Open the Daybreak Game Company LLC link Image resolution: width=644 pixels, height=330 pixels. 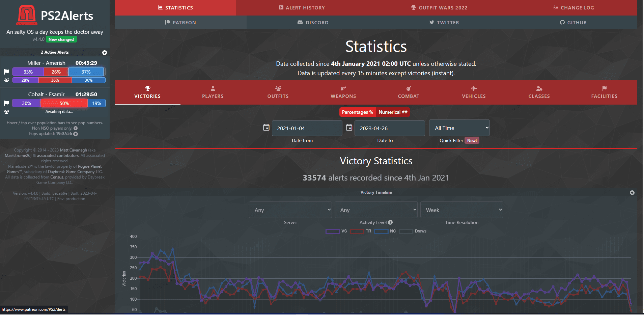(x=75, y=172)
